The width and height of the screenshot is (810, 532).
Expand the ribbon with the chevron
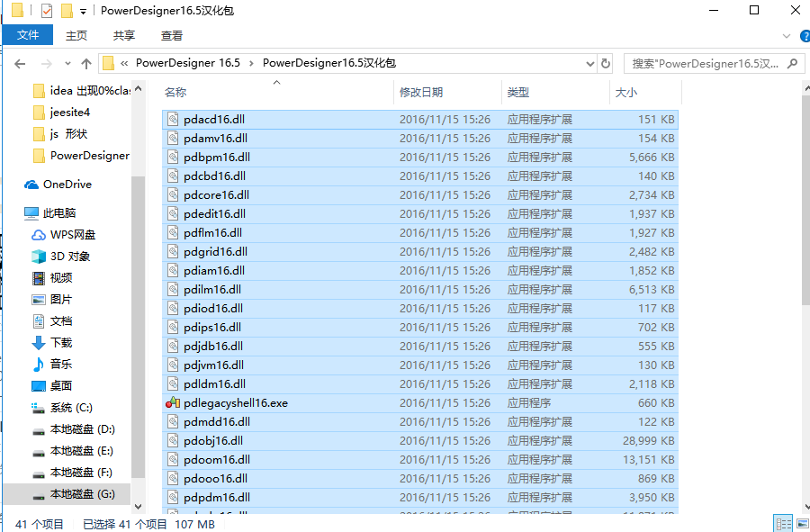pos(787,36)
